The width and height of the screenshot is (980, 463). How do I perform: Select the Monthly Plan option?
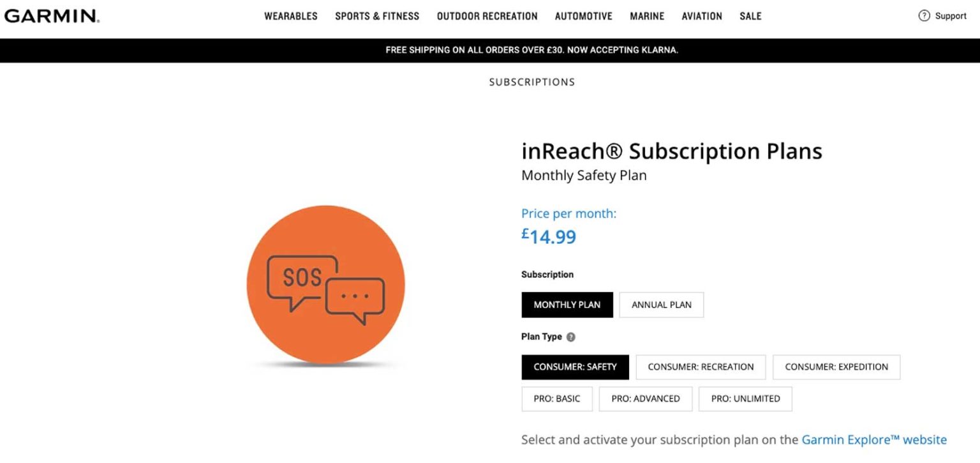click(x=567, y=305)
